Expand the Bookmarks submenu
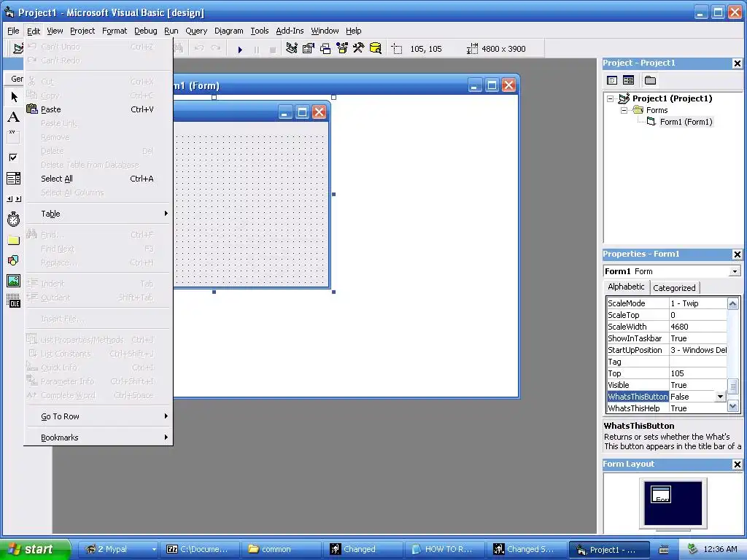The width and height of the screenshot is (747, 560). 98,437
